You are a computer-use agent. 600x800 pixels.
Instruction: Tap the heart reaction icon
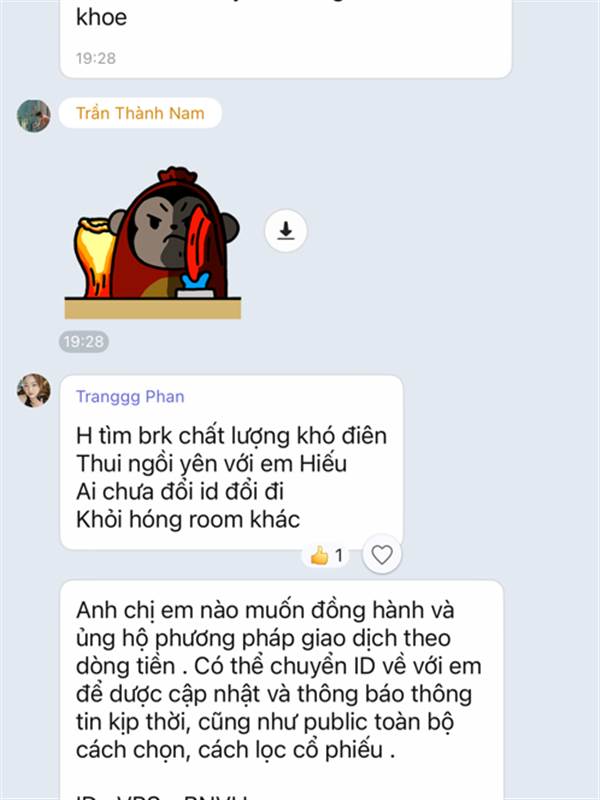point(382,554)
